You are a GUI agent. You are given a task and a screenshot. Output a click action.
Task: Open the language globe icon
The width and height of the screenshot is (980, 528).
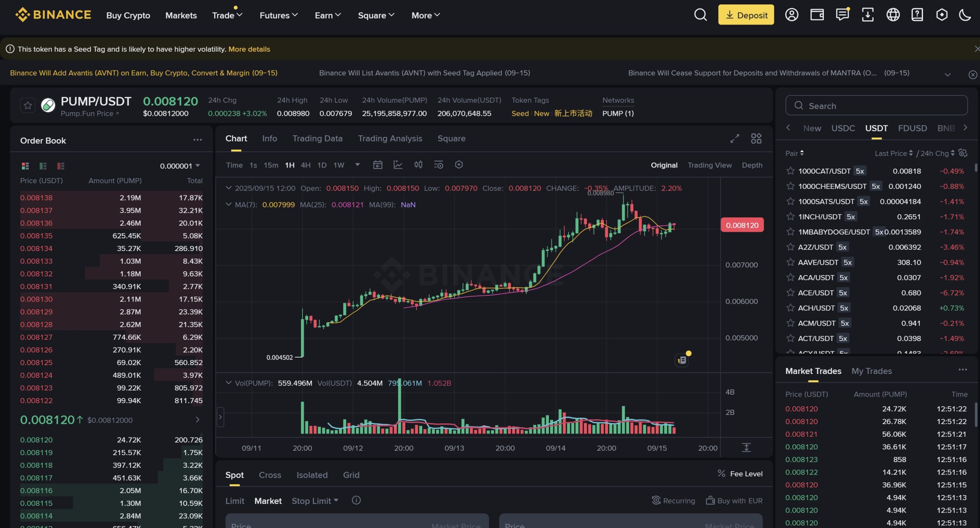click(x=893, y=15)
